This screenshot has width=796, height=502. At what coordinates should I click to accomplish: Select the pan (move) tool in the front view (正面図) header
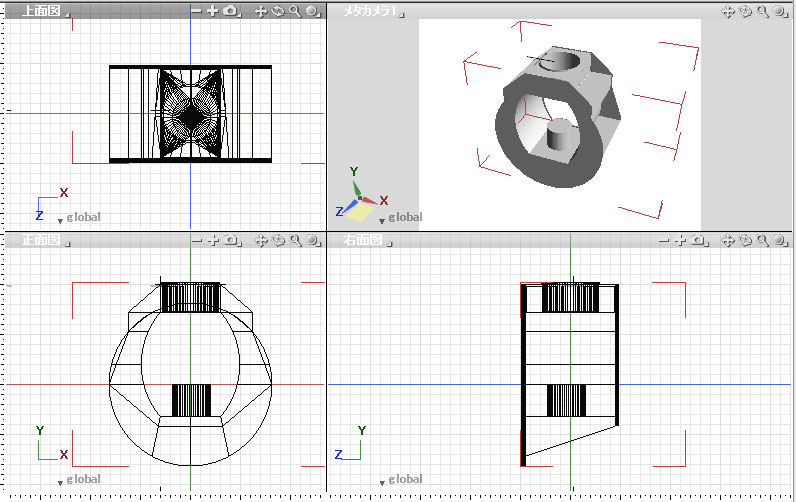[x=260, y=241]
